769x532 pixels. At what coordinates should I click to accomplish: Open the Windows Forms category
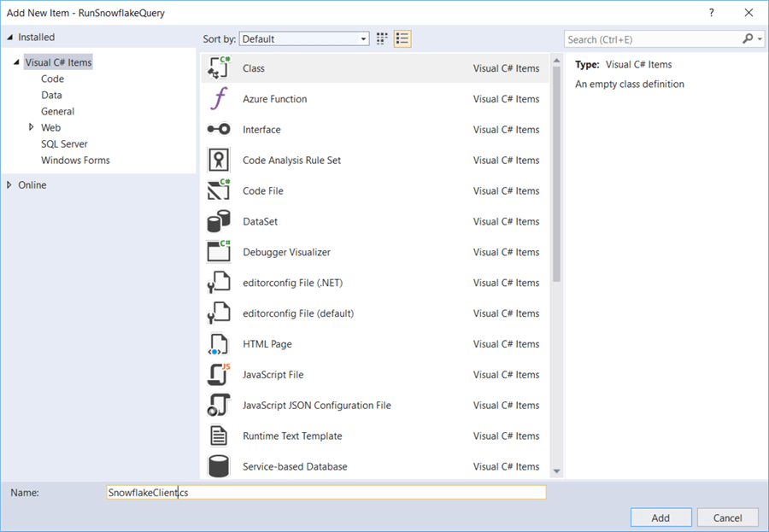tap(75, 161)
